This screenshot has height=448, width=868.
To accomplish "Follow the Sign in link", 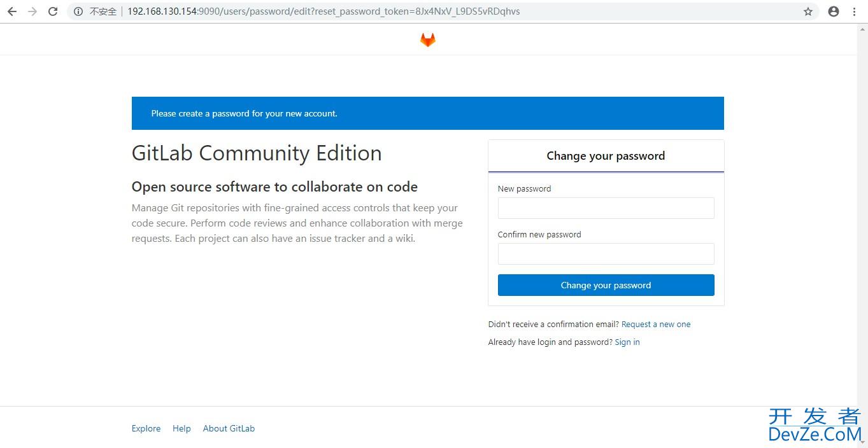I will (x=627, y=342).
